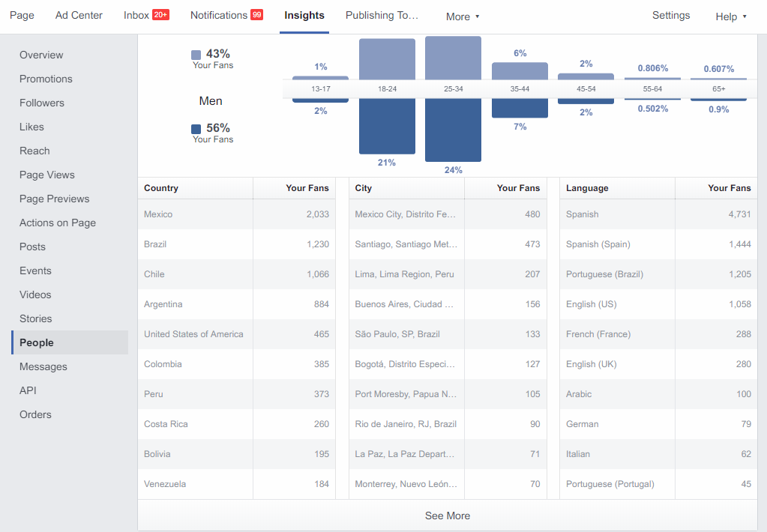Screen dimensions: 767x532
Task: Expand the Help dropdown
Action: point(730,16)
